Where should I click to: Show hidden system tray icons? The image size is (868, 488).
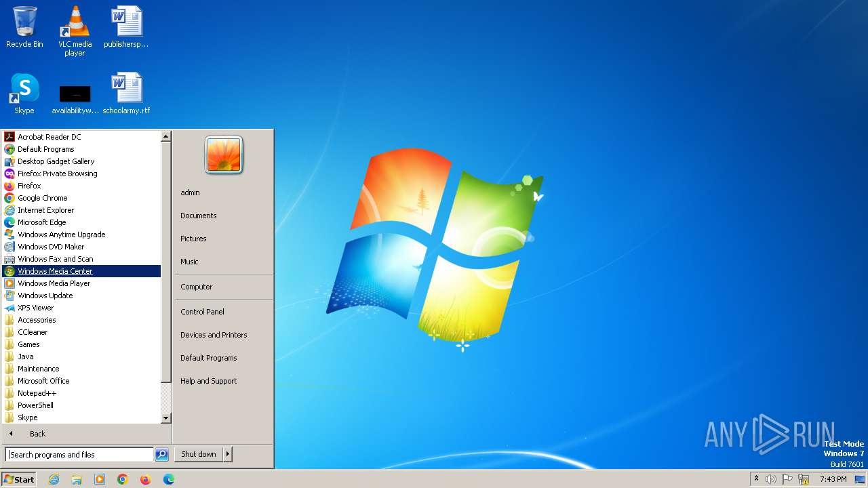click(756, 479)
